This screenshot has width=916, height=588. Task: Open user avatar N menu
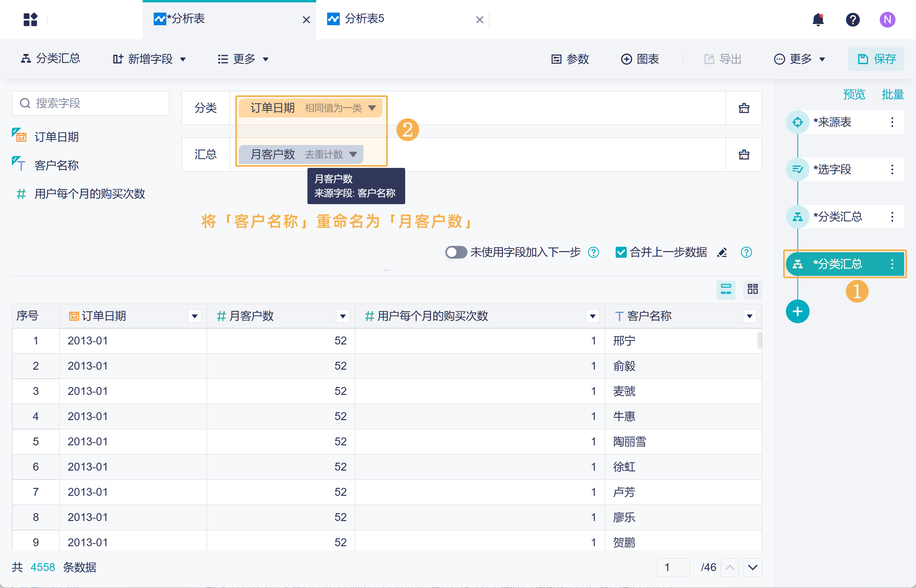(887, 19)
